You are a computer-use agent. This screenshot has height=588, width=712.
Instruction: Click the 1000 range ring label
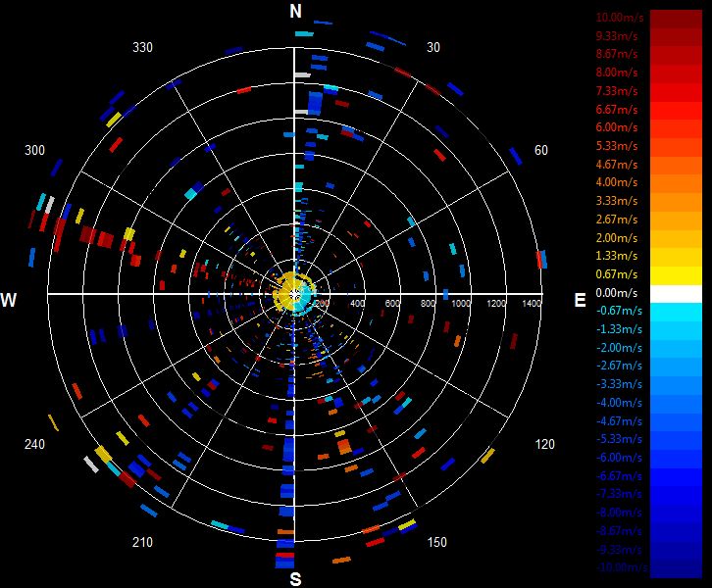[461, 303]
